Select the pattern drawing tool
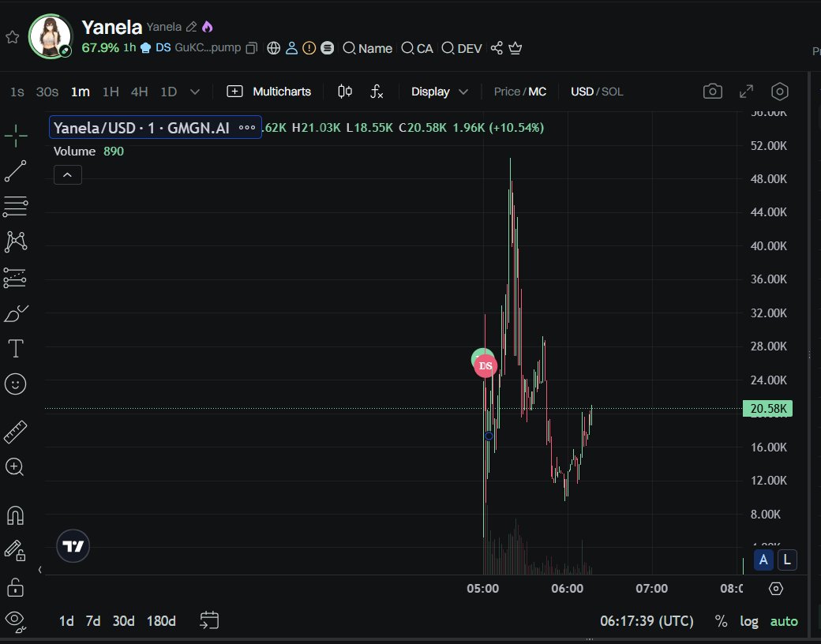 pyautogui.click(x=16, y=241)
